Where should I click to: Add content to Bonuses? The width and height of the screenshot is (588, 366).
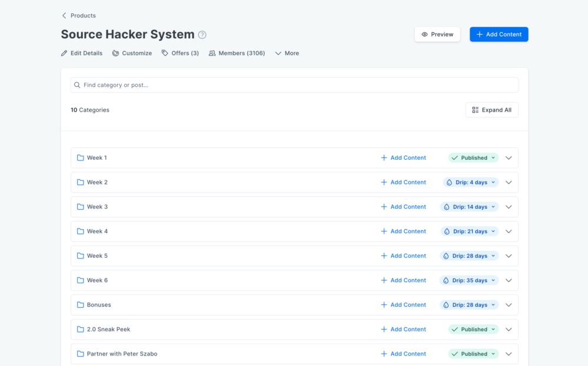[x=403, y=304]
